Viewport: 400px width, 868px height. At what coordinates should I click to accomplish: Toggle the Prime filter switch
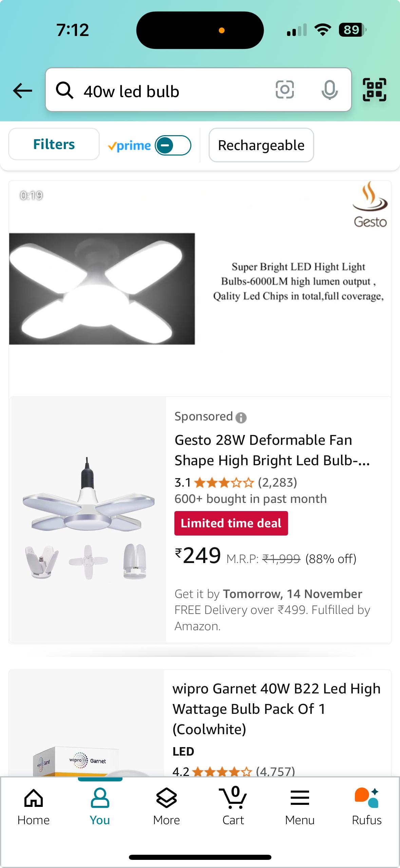coord(173,145)
